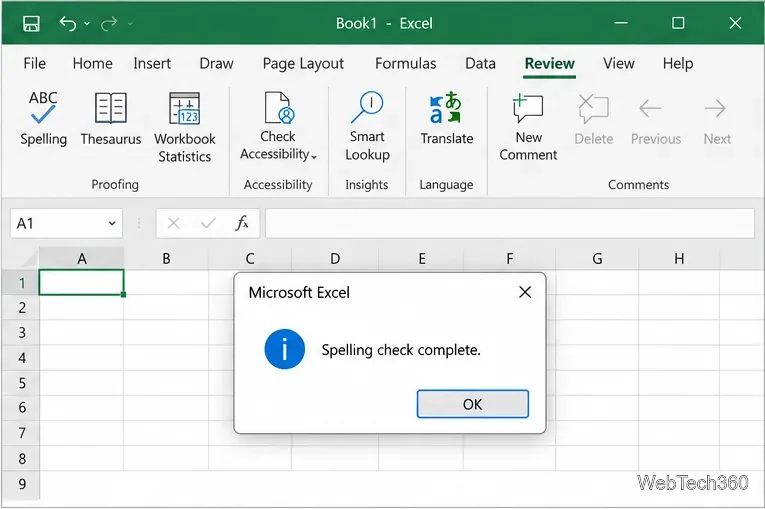Minimize the Excel window
Viewport: 765px width, 509px height.
click(x=621, y=23)
